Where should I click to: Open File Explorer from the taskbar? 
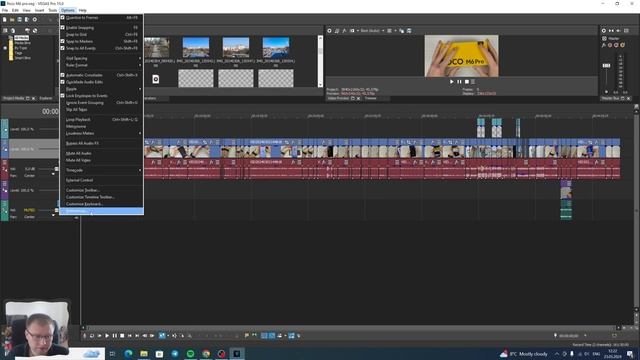tap(144, 353)
